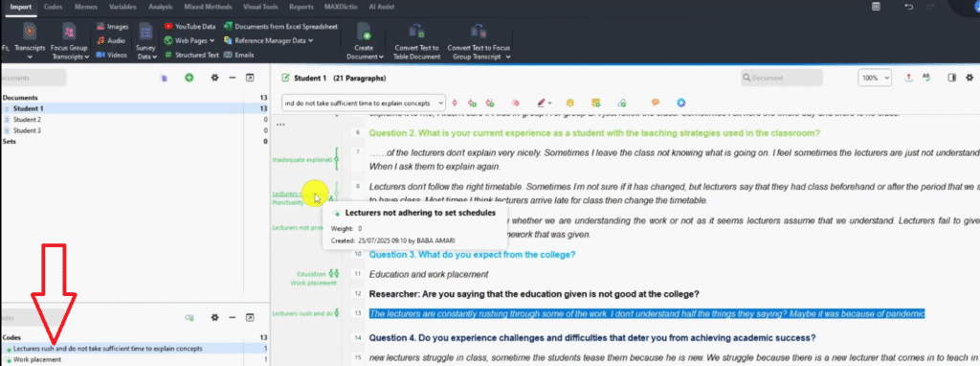This screenshot has width=980, height=366.
Task: Click the Survey Data icon
Action: point(145,32)
